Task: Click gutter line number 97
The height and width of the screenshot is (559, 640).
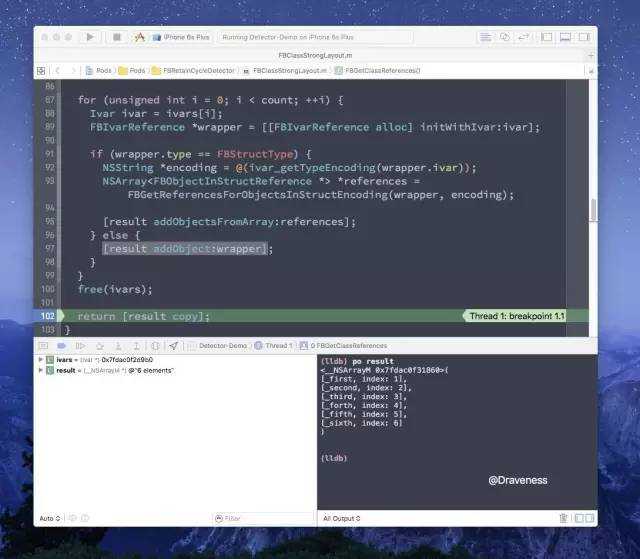Action: (x=49, y=248)
